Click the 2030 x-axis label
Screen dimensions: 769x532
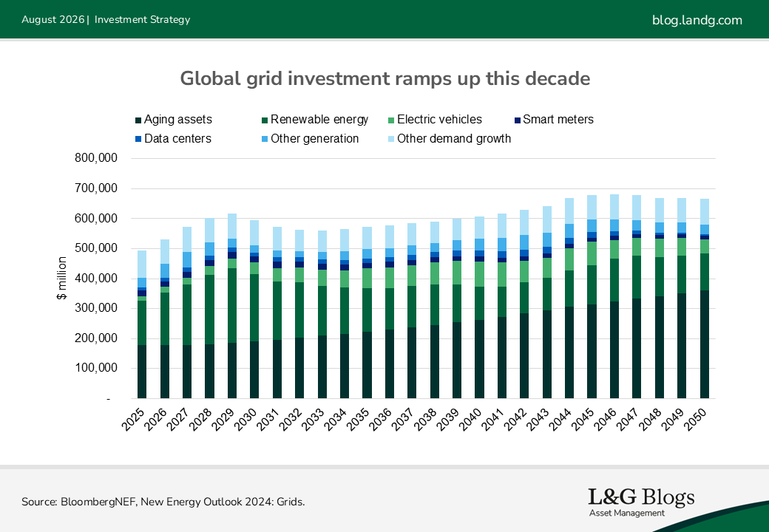click(245, 420)
